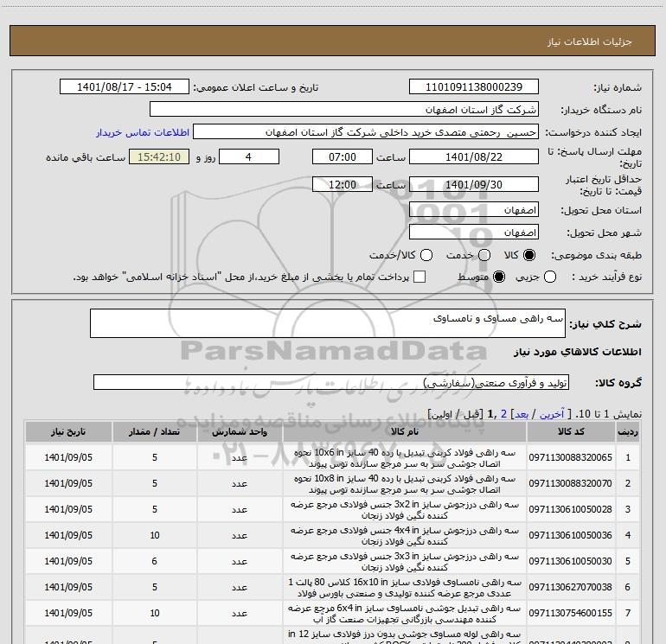
Task: Click the delivery city field اصفهان
Action: (474, 233)
